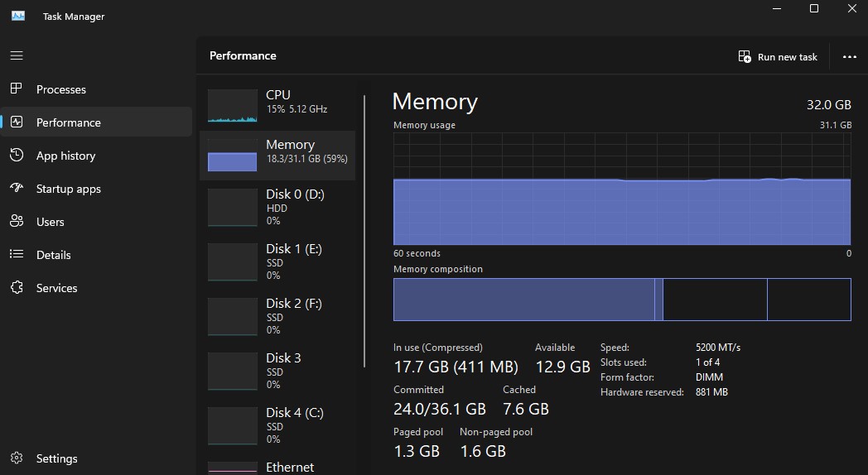Viewport: 868px width, 475px height.
Task: Open the Startup apps page
Action: pos(96,189)
